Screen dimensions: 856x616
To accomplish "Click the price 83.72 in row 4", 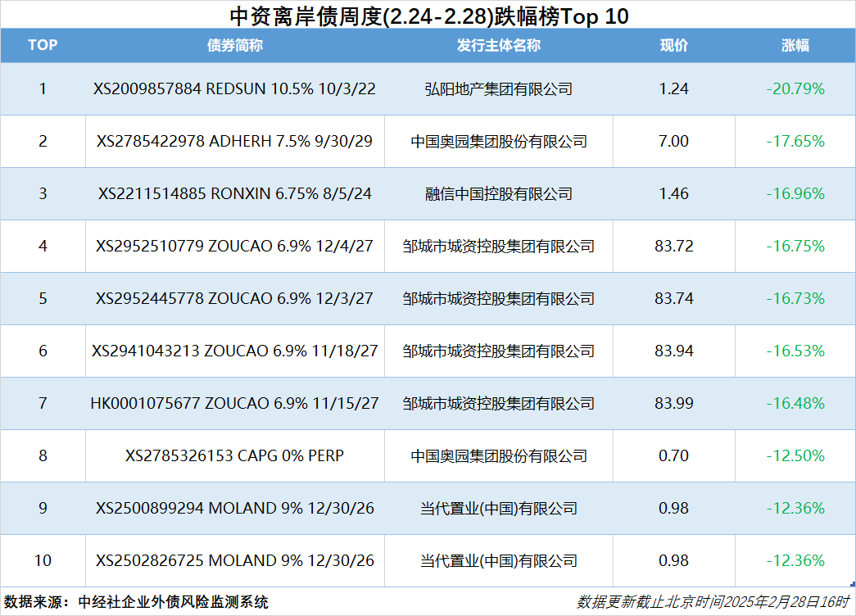I will tap(673, 246).
